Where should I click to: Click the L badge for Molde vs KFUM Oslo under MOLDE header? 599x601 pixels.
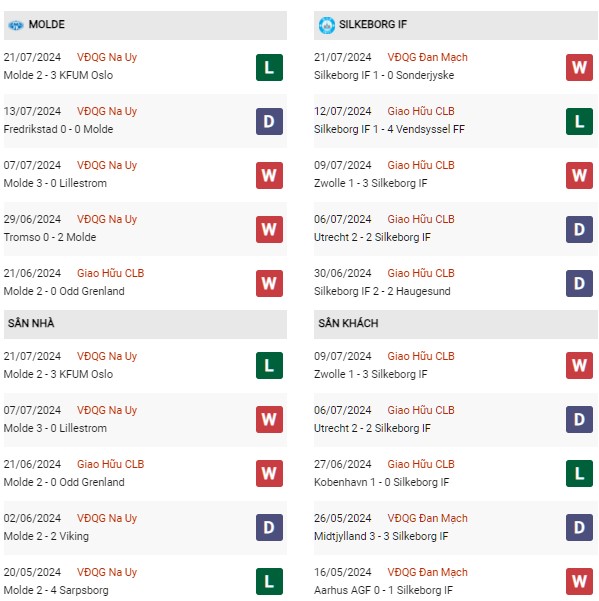coord(269,67)
